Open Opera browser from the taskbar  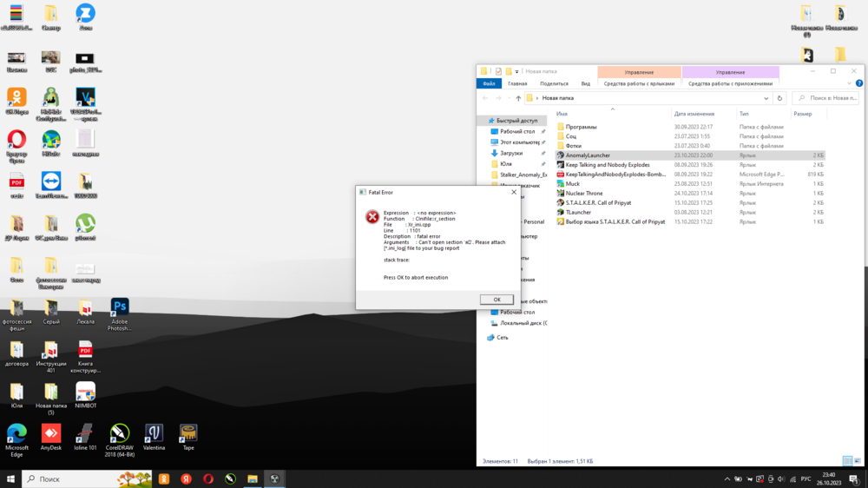point(208,478)
